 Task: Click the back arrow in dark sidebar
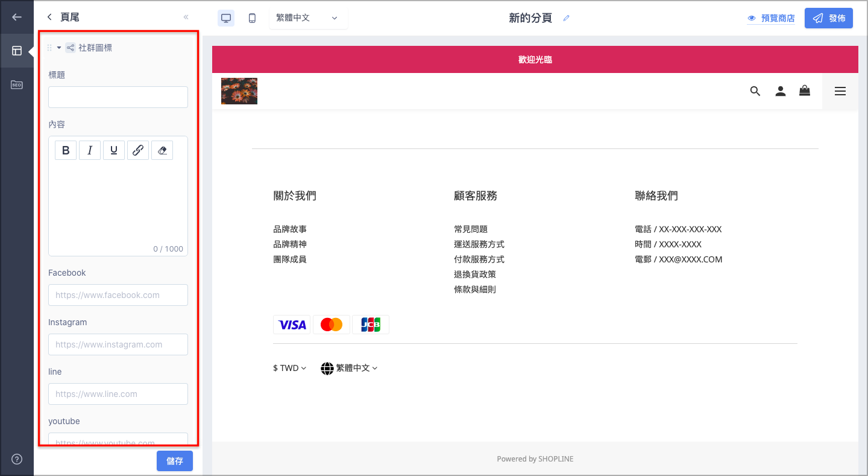point(17,17)
